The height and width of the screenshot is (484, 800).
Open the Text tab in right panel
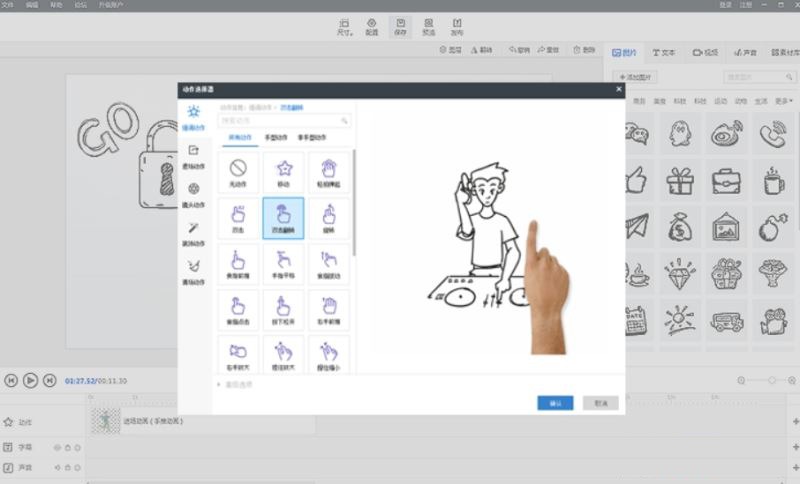pos(664,53)
